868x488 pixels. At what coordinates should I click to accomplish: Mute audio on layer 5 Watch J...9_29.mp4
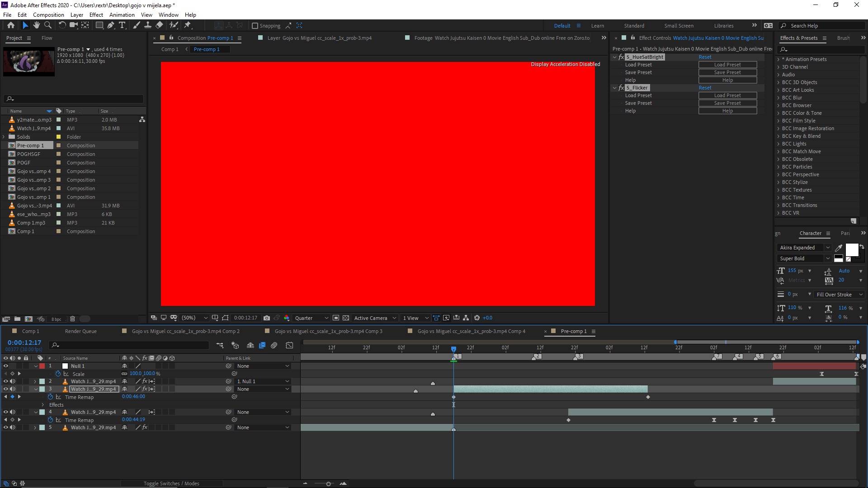click(12, 427)
